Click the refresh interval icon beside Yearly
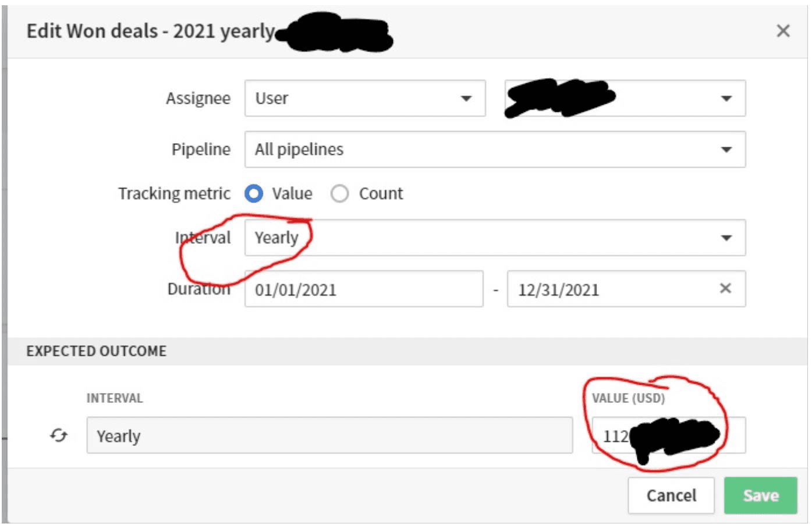The width and height of the screenshot is (812, 524). click(59, 436)
